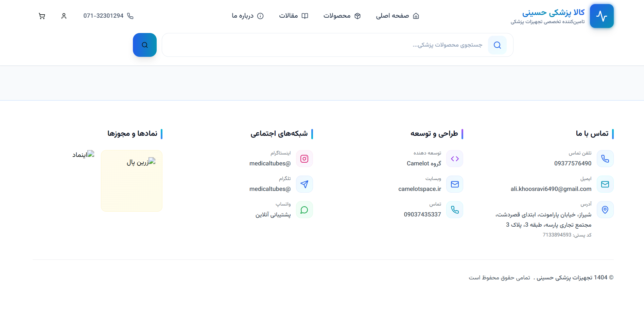Click the magnifier icon inside search field
This screenshot has height=309, width=644.
(497, 45)
